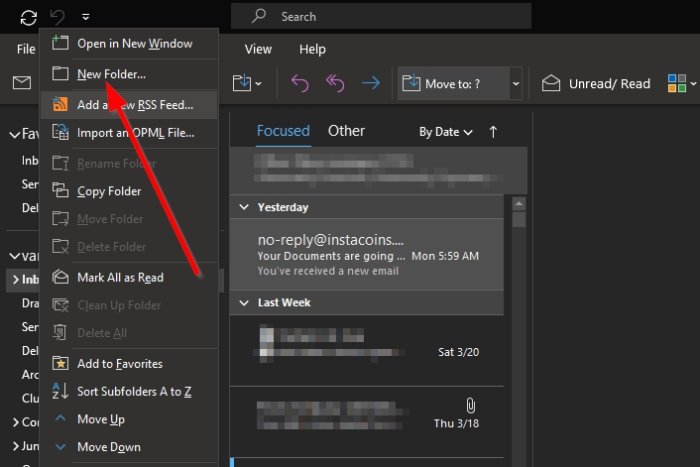
Task: Click the attachment paperclip icon
Action: tap(471, 405)
